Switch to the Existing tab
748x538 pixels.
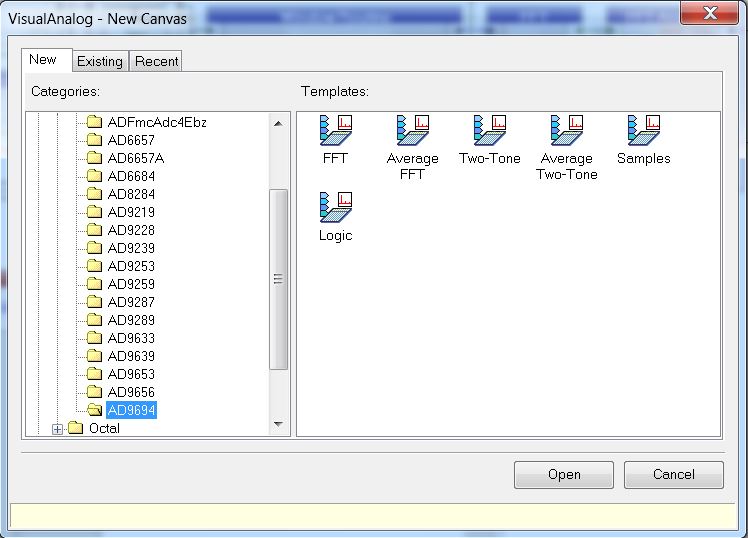[100, 62]
